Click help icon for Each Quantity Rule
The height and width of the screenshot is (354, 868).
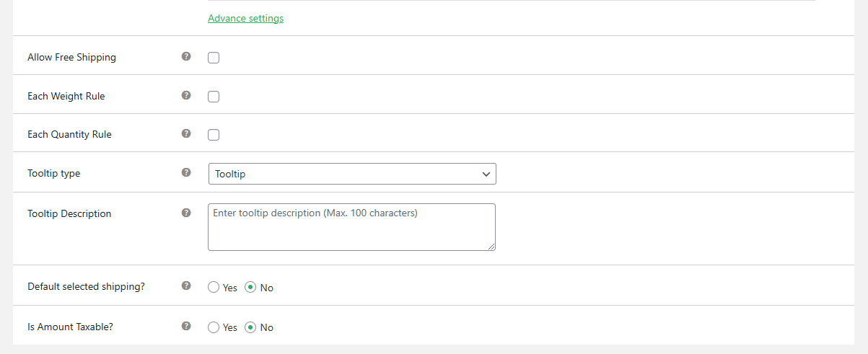[186, 133]
